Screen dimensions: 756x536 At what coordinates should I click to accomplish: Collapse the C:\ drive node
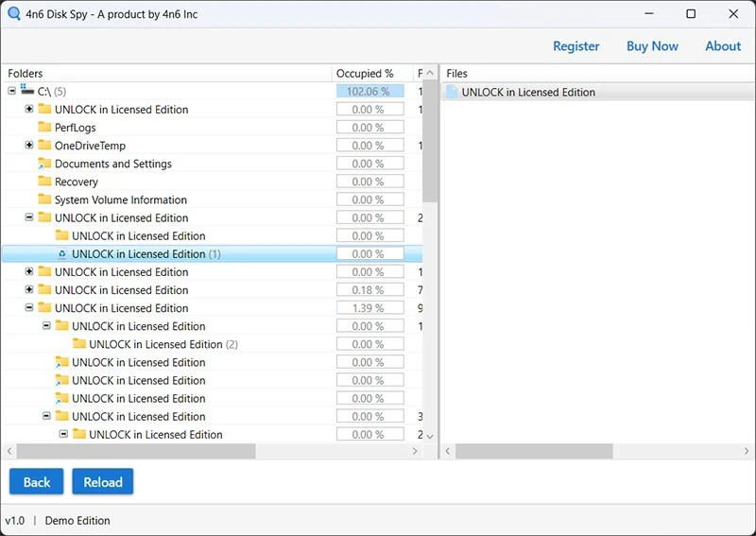click(x=12, y=91)
